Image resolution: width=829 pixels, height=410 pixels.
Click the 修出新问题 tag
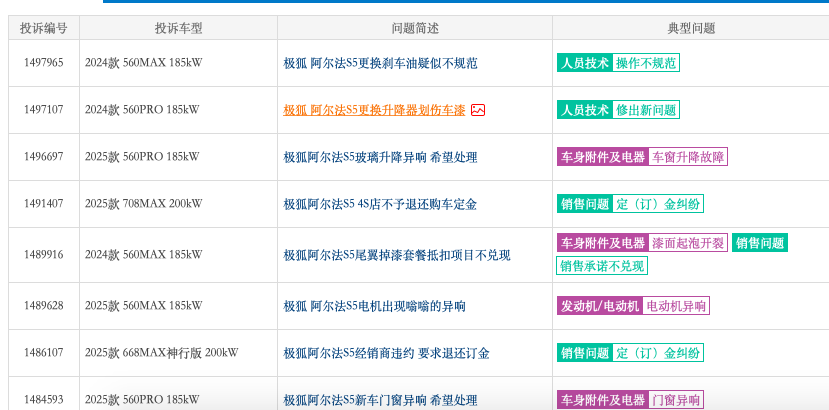(646, 110)
